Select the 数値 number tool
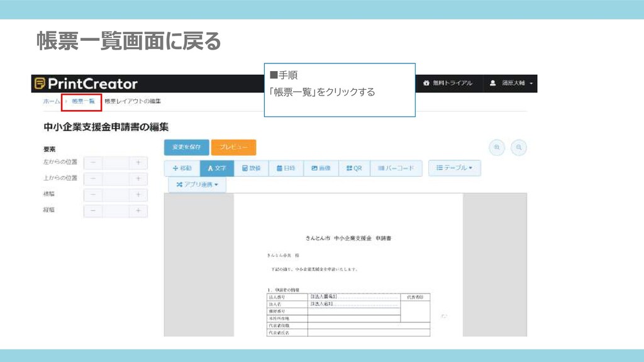Screen dimensions: 644x362 252,168
